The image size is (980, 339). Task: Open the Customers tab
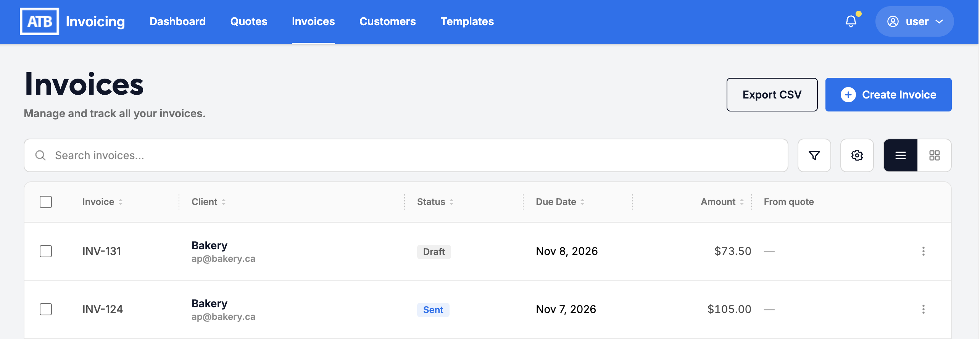[x=388, y=21]
